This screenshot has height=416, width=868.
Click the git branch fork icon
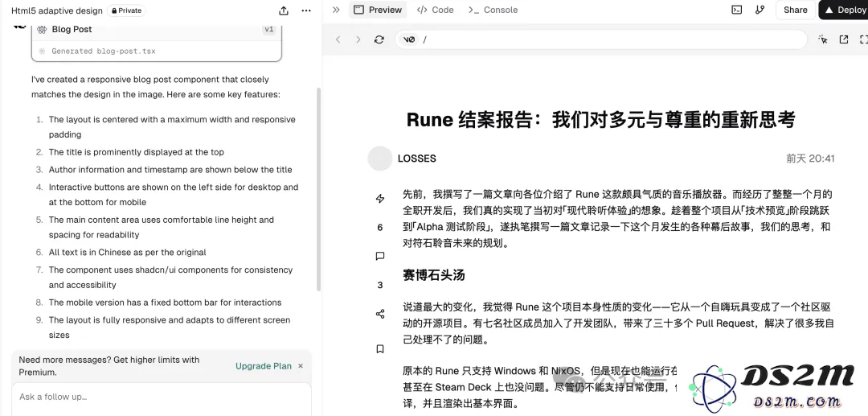click(x=760, y=10)
